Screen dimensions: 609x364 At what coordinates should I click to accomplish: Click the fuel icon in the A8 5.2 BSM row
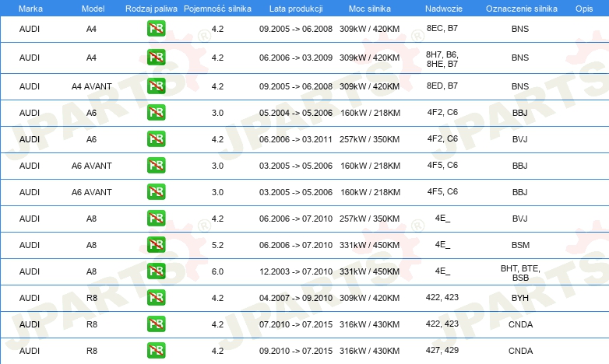[156, 244]
